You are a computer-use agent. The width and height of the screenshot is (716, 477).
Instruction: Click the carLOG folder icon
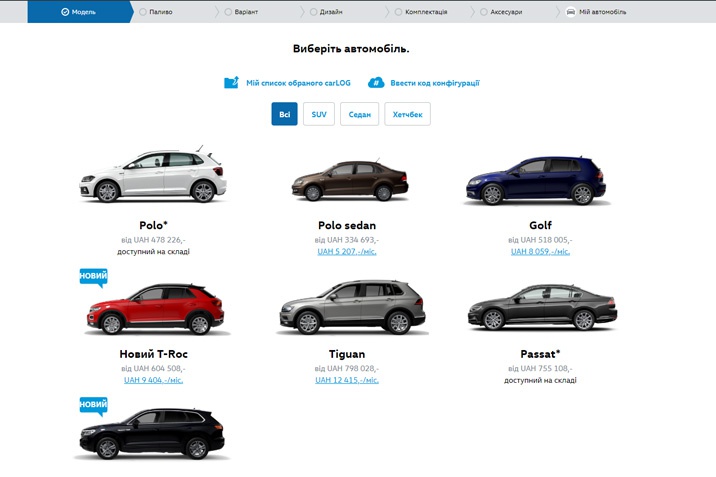point(232,82)
